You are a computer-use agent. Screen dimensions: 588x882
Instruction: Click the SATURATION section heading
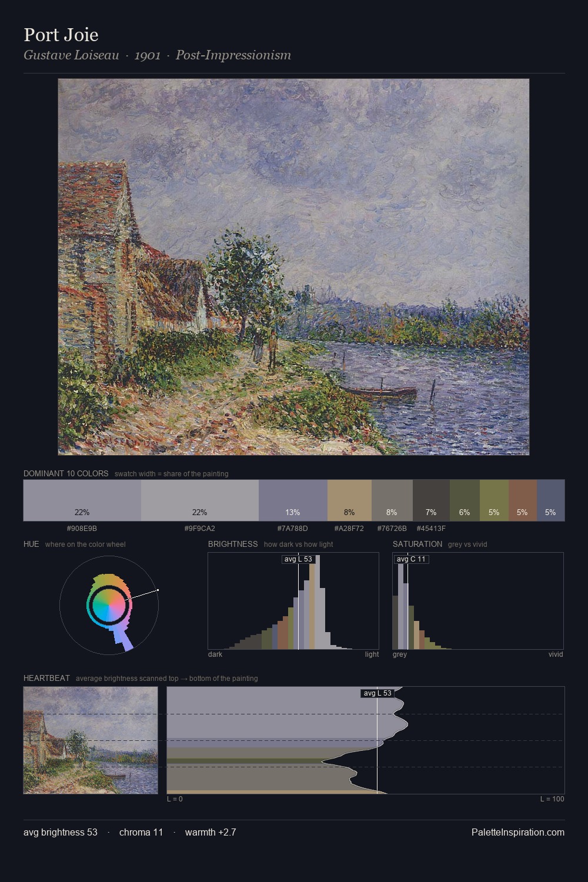(x=417, y=544)
